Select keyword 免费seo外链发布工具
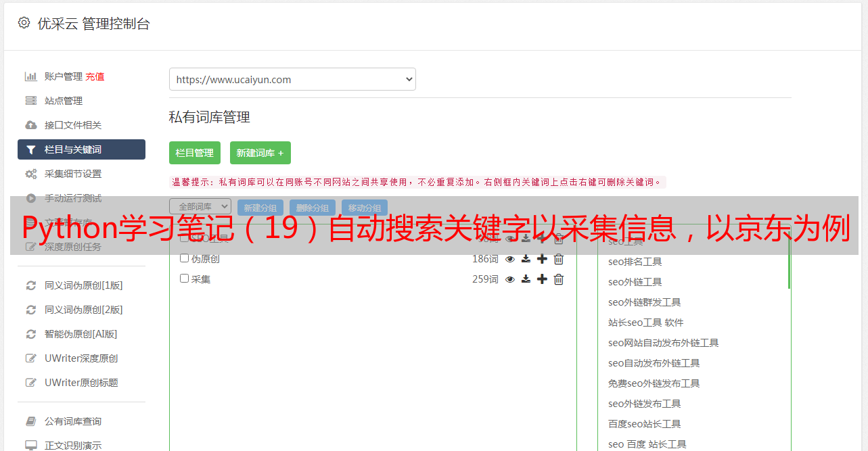 [x=654, y=383]
